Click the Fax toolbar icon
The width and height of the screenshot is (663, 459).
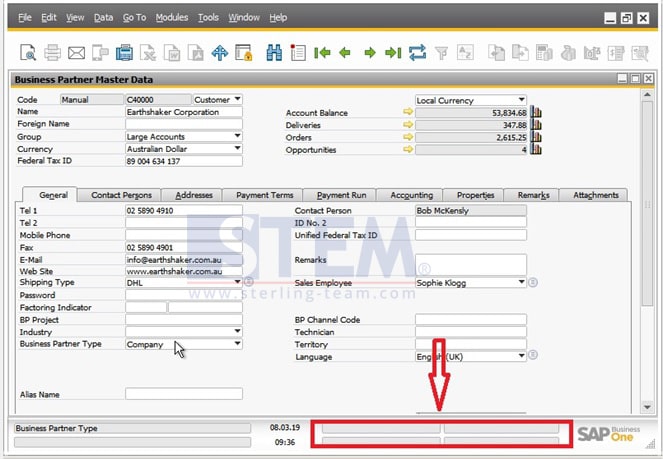click(124, 53)
